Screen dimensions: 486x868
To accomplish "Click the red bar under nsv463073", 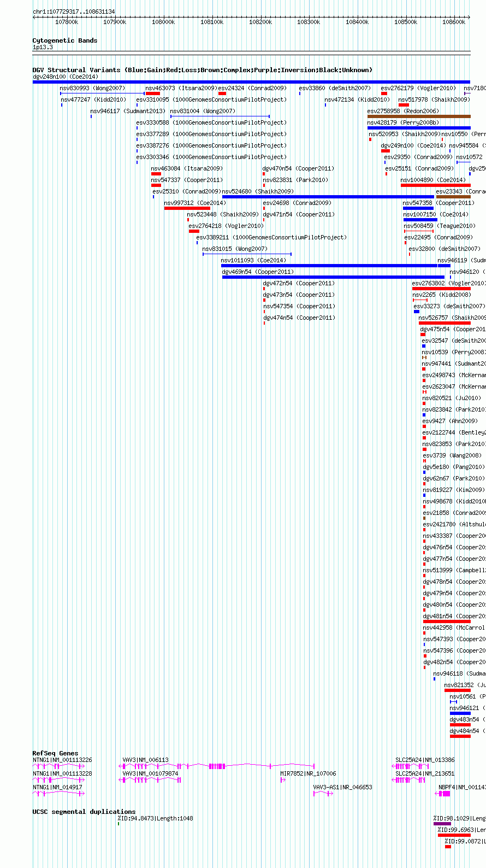I will pos(153,93).
